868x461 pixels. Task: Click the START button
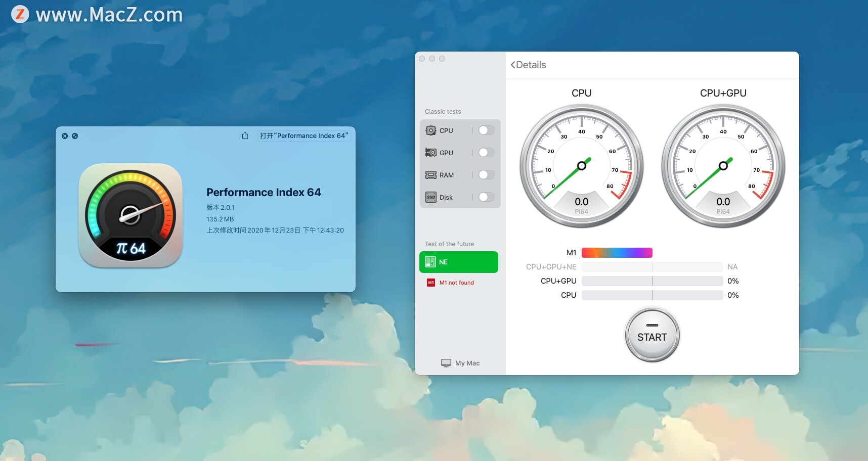tap(652, 335)
